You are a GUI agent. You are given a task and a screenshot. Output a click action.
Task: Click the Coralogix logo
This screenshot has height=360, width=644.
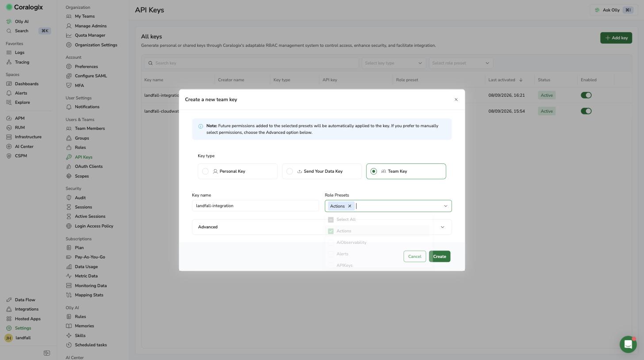[x=24, y=7]
